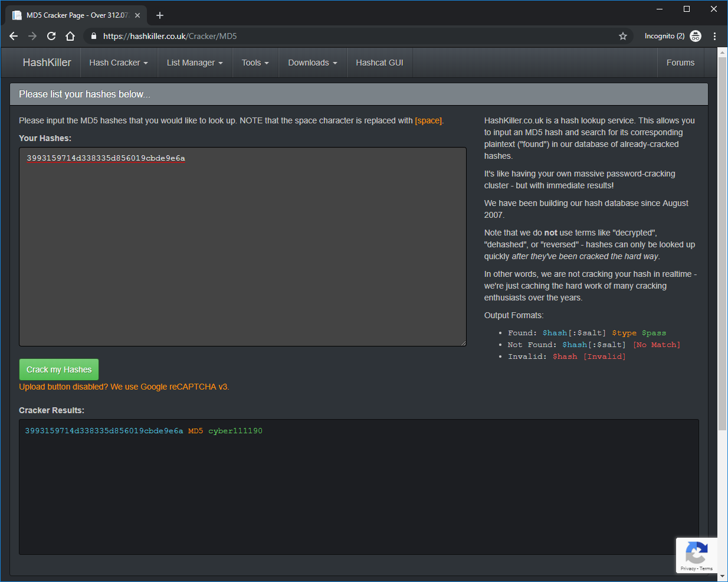The height and width of the screenshot is (582, 728).
Task: Navigate back using the back arrow
Action: coord(14,36)
